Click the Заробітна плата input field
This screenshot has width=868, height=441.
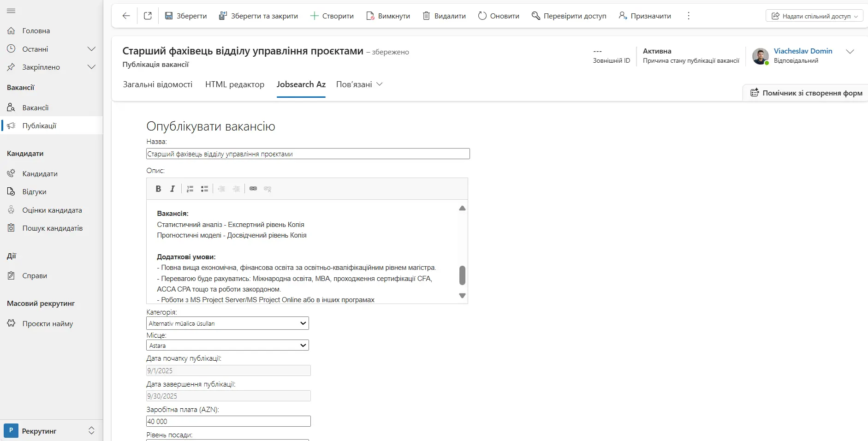click(x=228, y=421)
